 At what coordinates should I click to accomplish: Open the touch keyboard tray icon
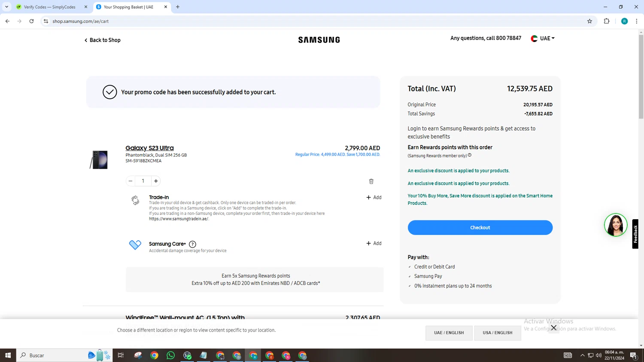[x=568, y=355]
